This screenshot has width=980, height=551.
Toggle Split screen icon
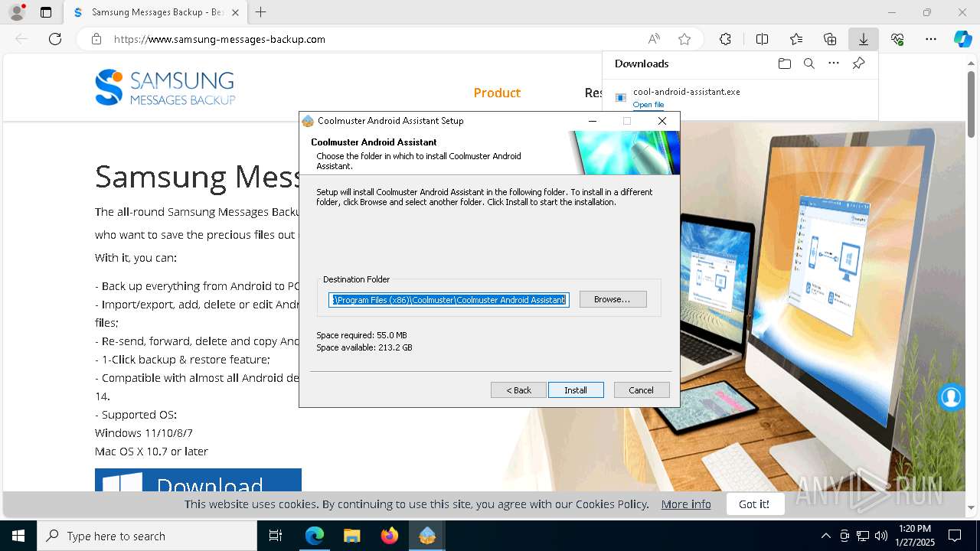click(x=762, y=39)
